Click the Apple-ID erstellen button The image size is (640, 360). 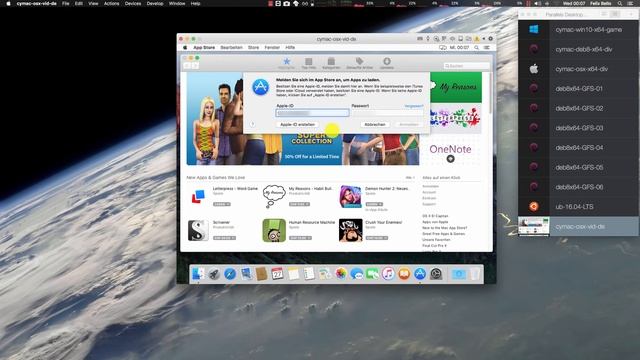pos(297,124)
